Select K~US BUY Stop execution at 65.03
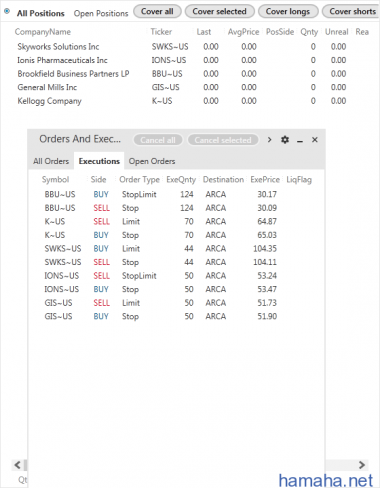 point(177,235)
